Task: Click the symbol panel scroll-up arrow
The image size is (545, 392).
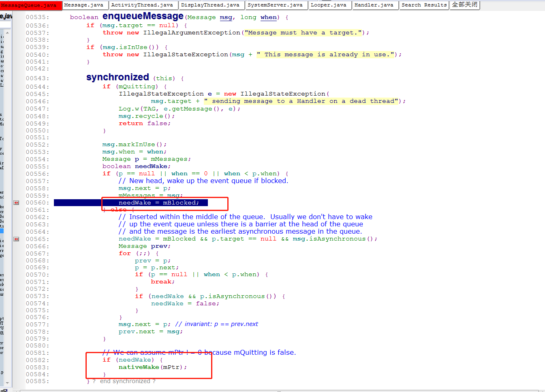Action: 7,32
